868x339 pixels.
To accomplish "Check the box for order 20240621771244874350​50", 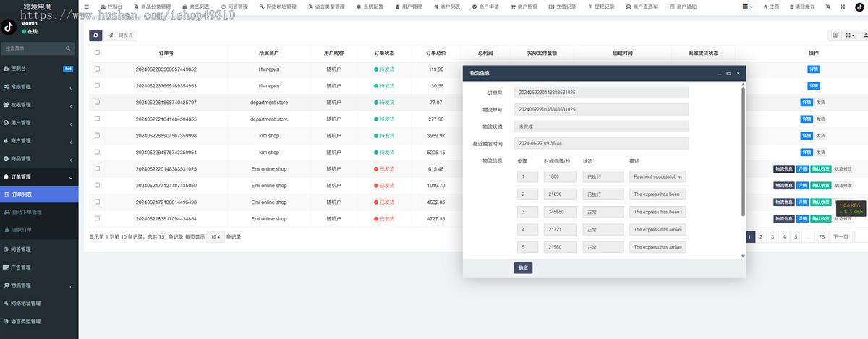I will coord(97,186).
